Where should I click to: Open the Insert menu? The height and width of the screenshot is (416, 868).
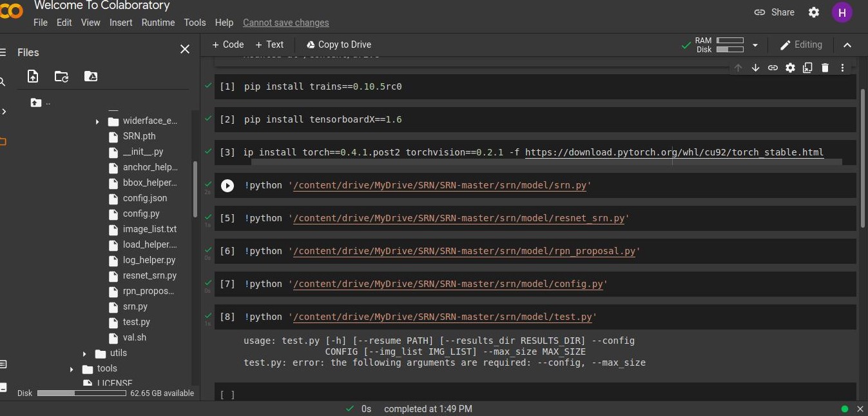pyautogui.click(x=121, y=23)
